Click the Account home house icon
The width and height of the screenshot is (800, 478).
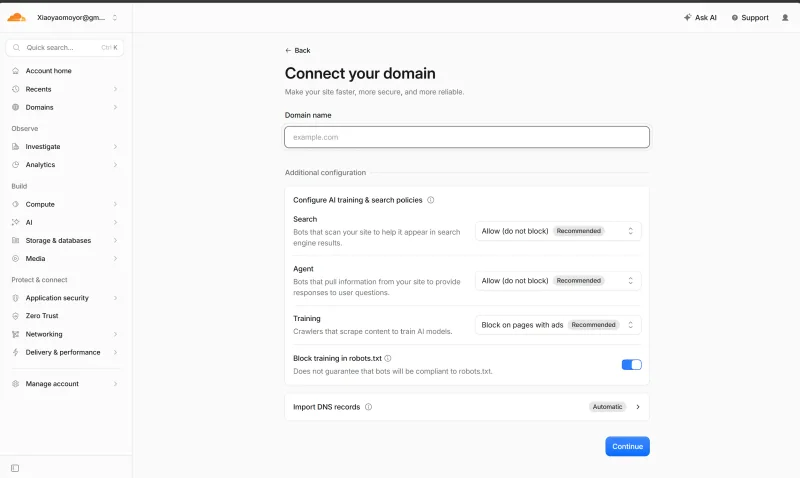point(15,71)
